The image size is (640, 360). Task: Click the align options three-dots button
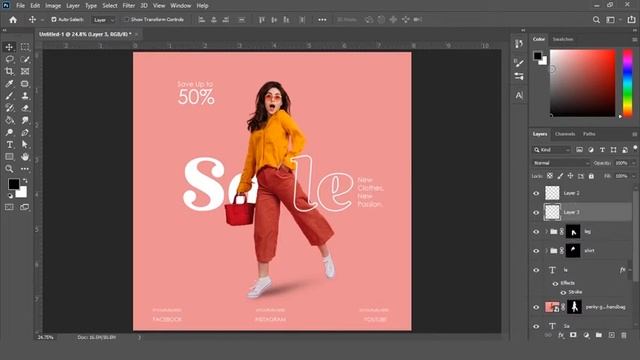[x=322, y=20]
